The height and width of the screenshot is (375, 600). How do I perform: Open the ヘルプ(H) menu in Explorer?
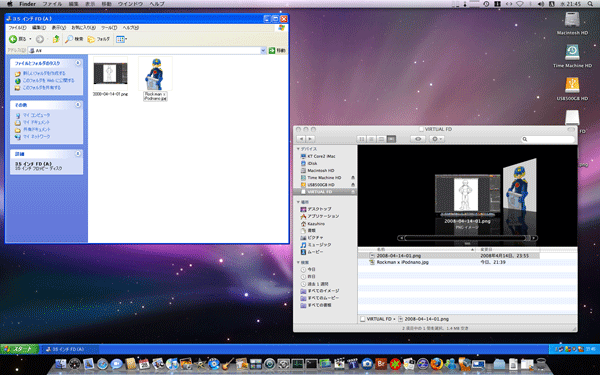pyautogui.click(x=130, y=28)
